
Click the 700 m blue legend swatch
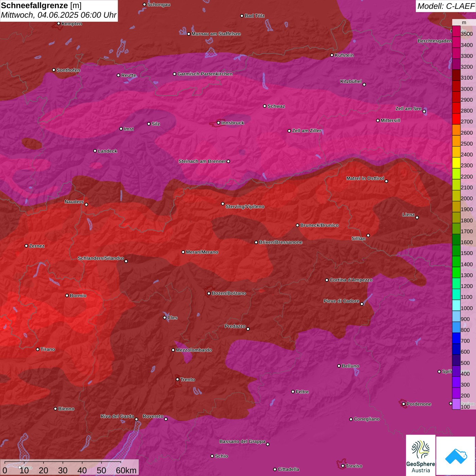456,338
